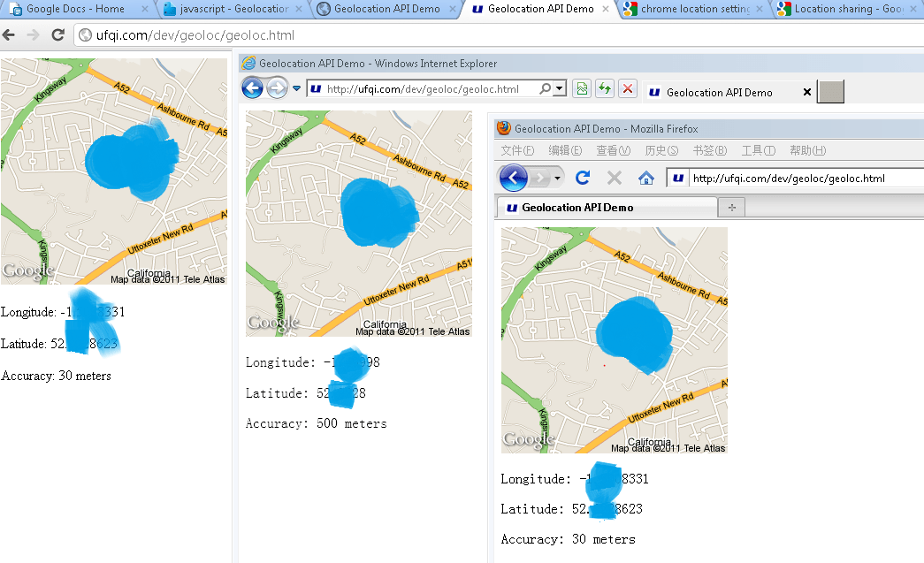924x563 pixels.
Task: Open a new tab with Firefox's plus button
Action: [731, 205]
